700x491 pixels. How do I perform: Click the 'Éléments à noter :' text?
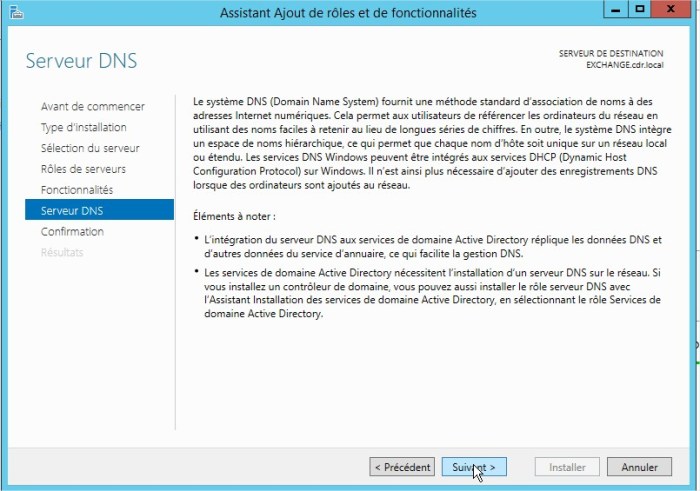pos(234,216)
